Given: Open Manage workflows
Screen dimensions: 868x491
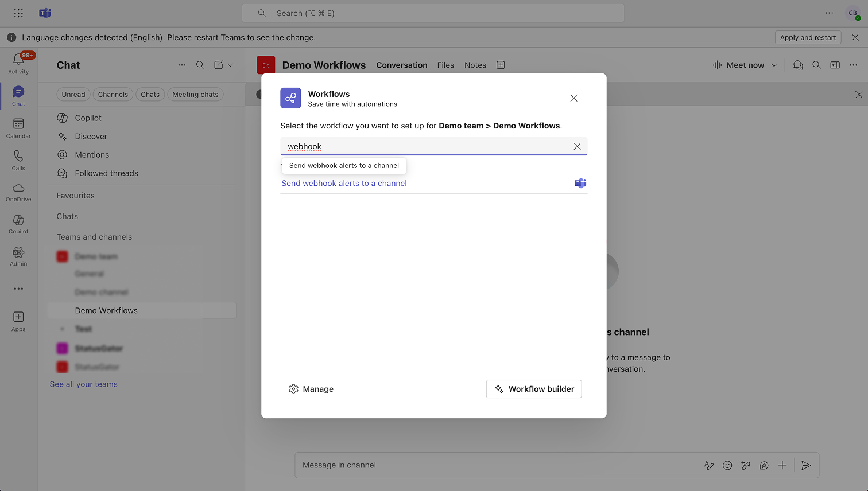Looking at the screenshot, I should click(311, 389).
